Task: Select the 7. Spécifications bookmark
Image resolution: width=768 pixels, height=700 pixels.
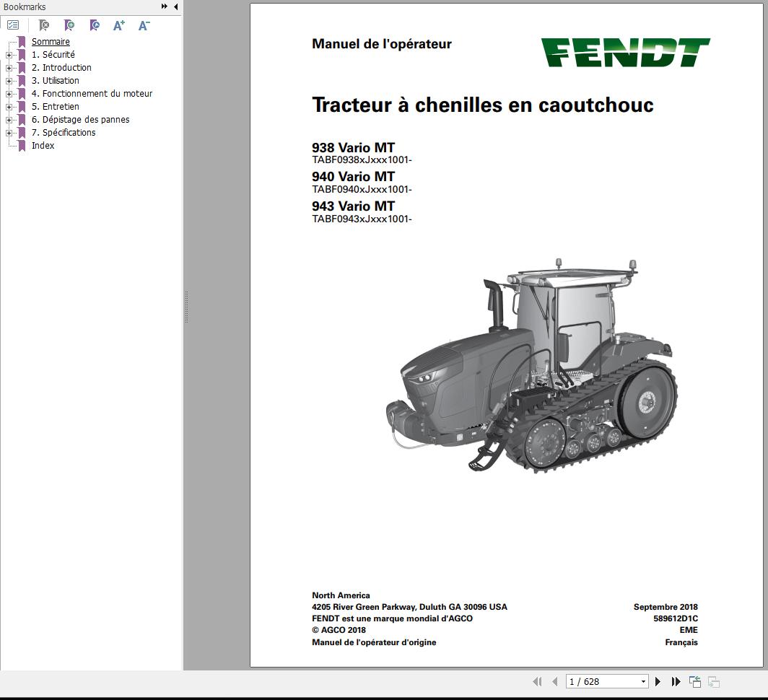Action: tap(64, 132)
